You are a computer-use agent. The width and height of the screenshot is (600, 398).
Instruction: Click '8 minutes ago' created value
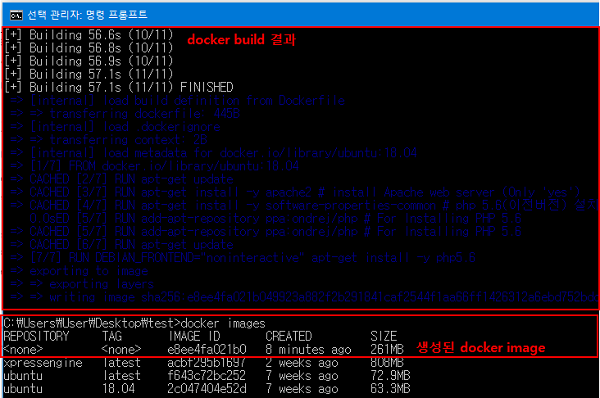pos(308,349)
